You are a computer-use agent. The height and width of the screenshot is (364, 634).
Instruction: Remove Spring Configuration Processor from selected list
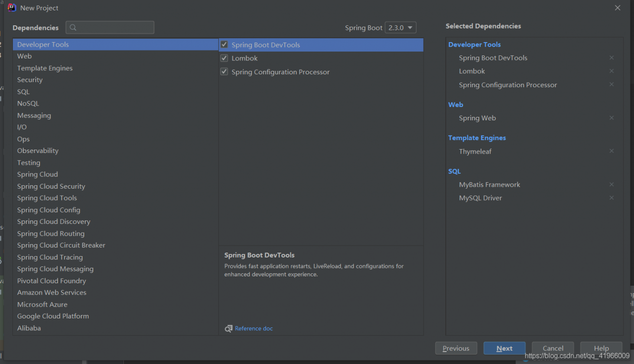coord(612,85)
